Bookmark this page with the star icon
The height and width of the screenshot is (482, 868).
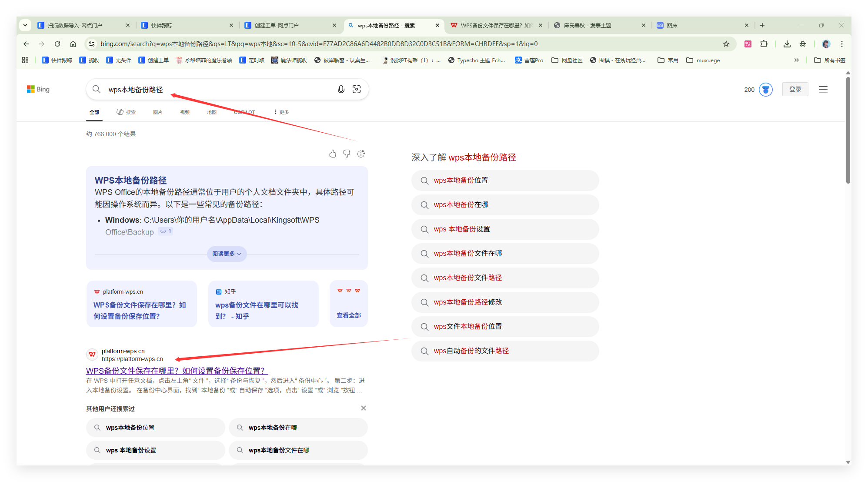point(726,44)
